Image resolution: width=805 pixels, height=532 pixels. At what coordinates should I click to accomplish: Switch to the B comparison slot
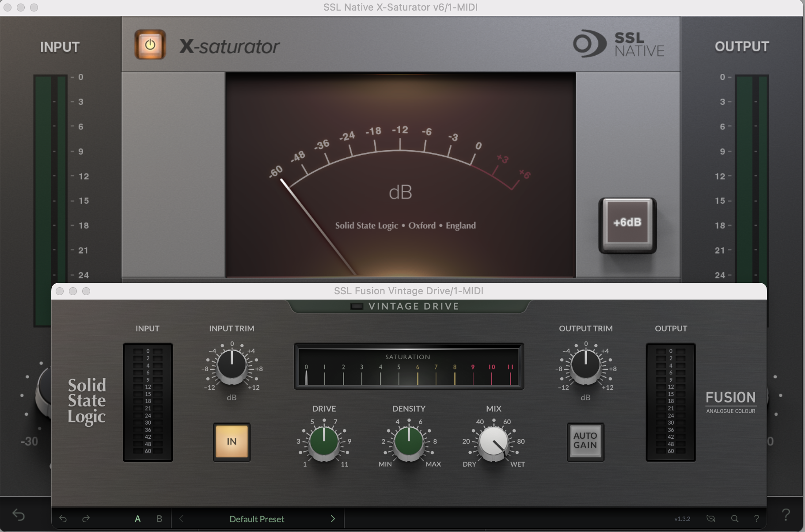(159, 519)
